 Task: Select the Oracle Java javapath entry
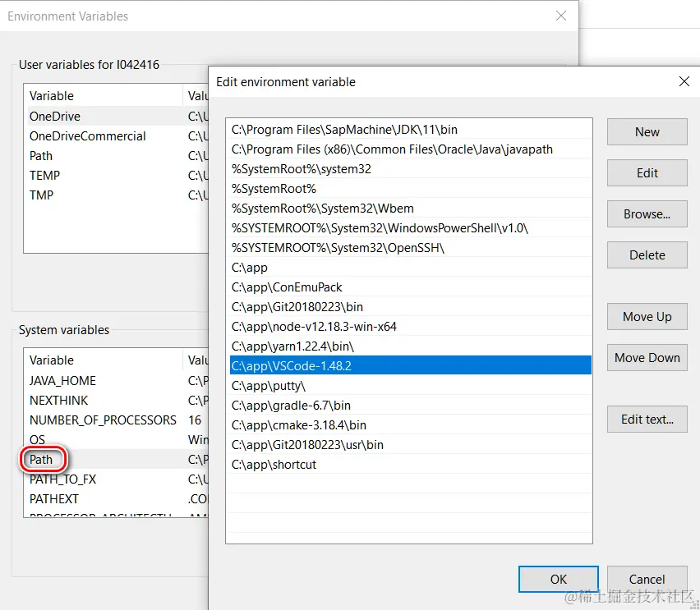(x=410, y=149)
